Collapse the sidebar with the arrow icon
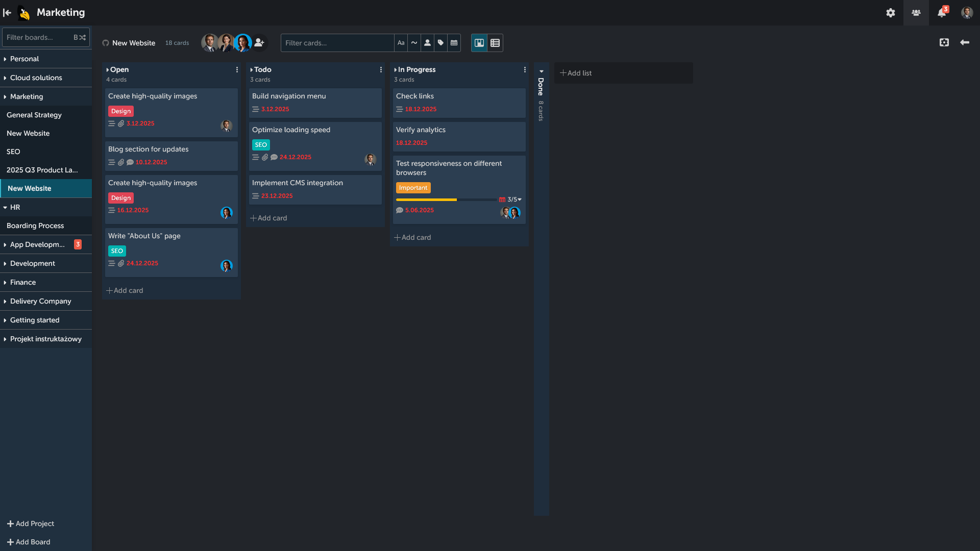Image resolution: width=980 pixels, height=551 pixels. [x=7, y=12]
